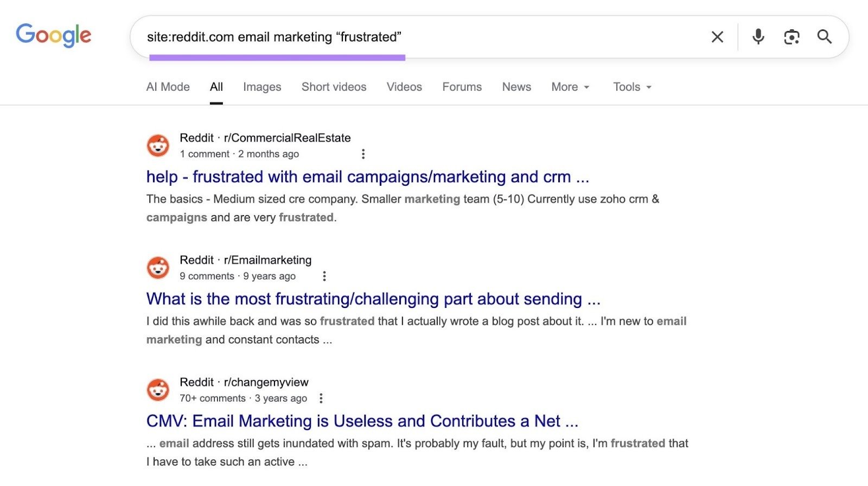Open the frustrated email campaigns/marketing result link
Screen dimensions: 868x486
pyautogui.click(x=367, y=176)
